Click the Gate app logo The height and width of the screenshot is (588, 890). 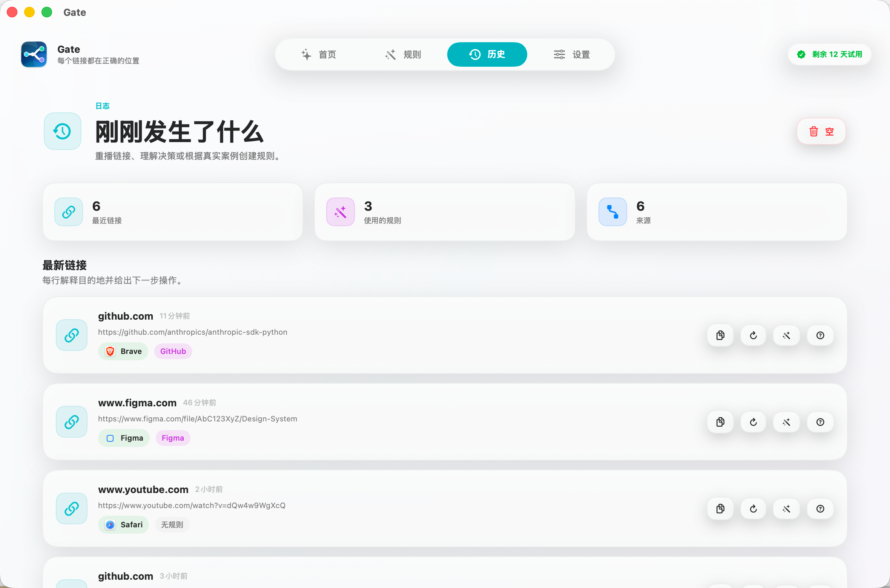point(34,54)
